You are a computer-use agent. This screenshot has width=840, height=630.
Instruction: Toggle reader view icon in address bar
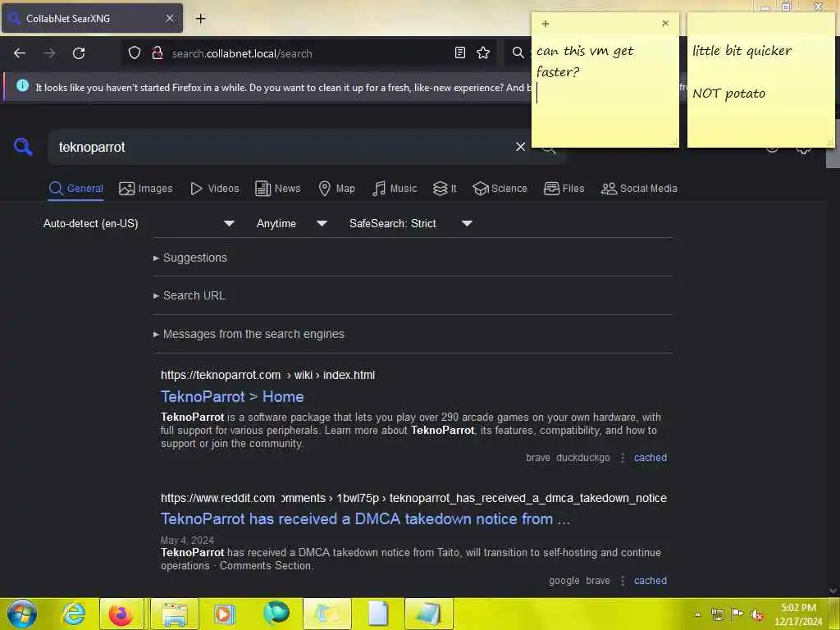tap(459, 52)
